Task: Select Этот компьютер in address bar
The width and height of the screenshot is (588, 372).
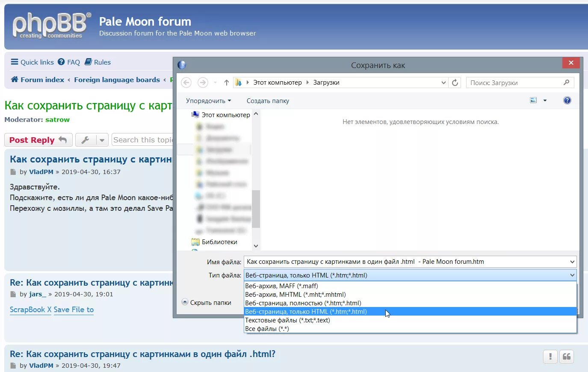Action: pos(278,83)
